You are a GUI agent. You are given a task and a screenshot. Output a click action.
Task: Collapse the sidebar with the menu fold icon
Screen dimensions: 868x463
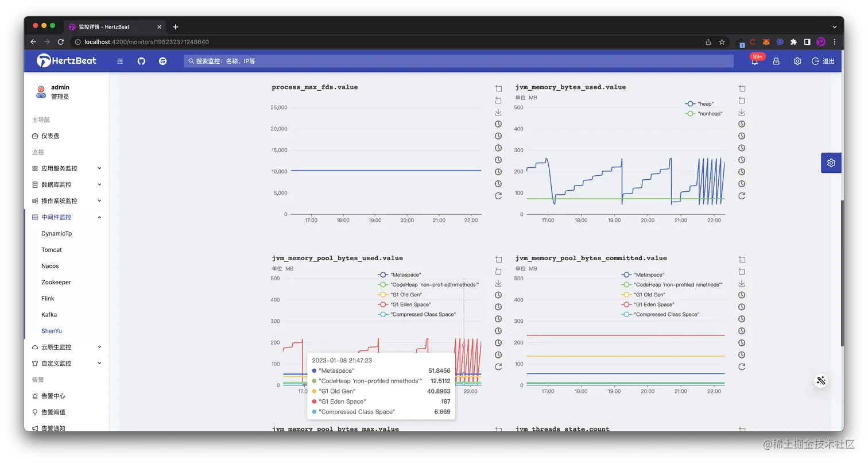click(120, 61)
